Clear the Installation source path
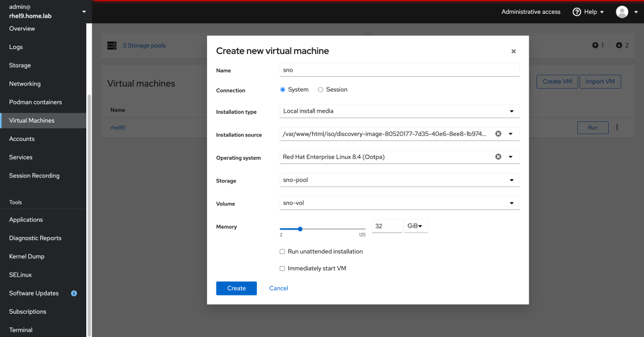This screenshot has height=337, width=644. (x=498, y=134)
